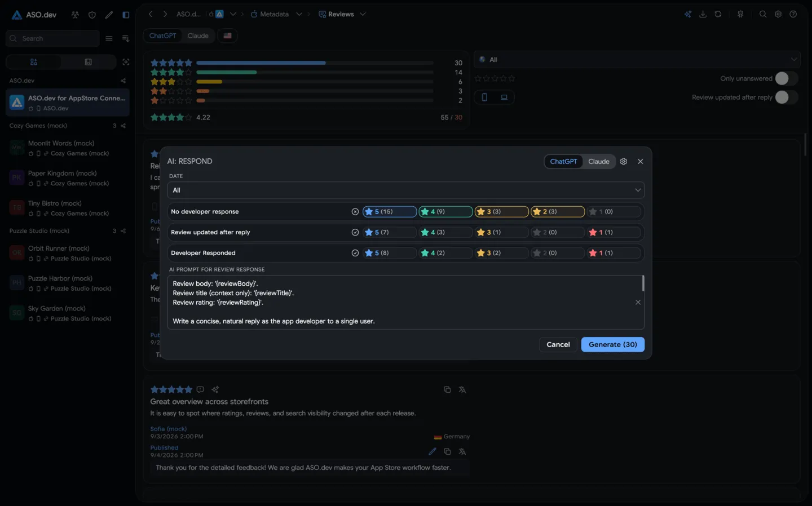812x506 pixels.
Task: Click the download icon in top toolbar
Action: click(703, 14)
